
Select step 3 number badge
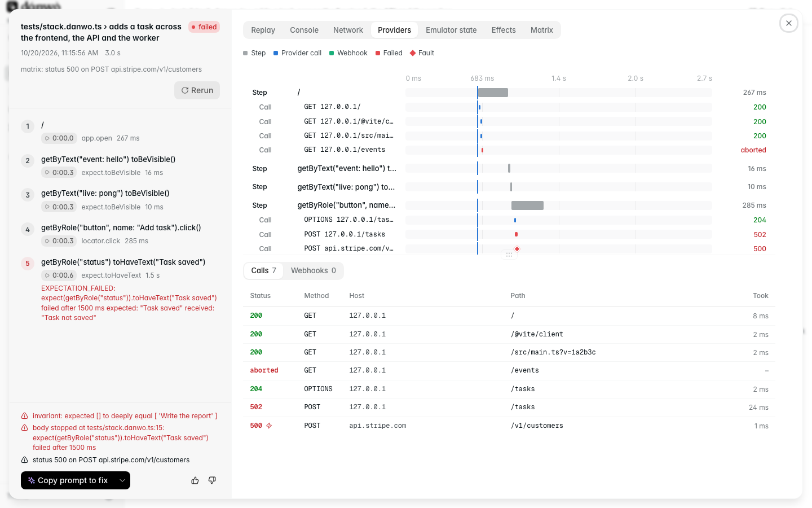(x=28, y=195)
